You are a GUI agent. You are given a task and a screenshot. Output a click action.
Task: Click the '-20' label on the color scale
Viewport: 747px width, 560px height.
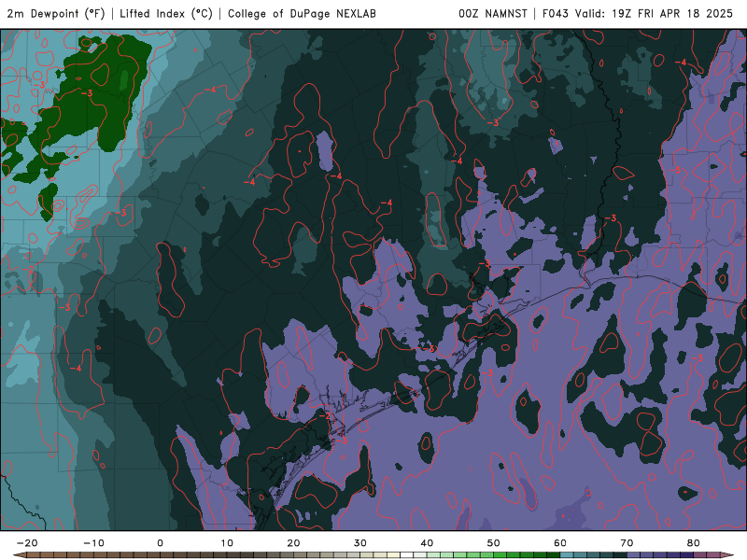tap(27, 543)
